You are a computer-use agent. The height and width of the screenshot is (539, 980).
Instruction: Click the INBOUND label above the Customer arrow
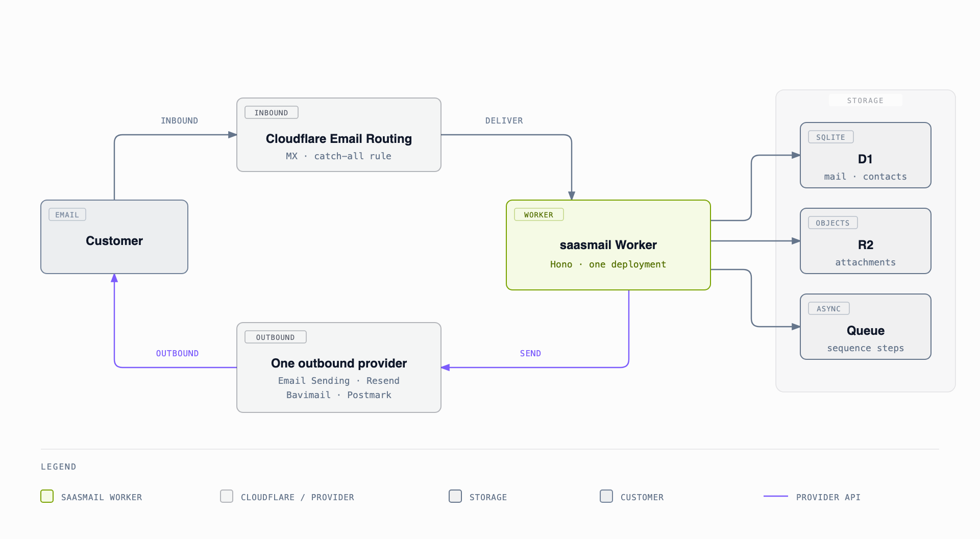point(179,120)
